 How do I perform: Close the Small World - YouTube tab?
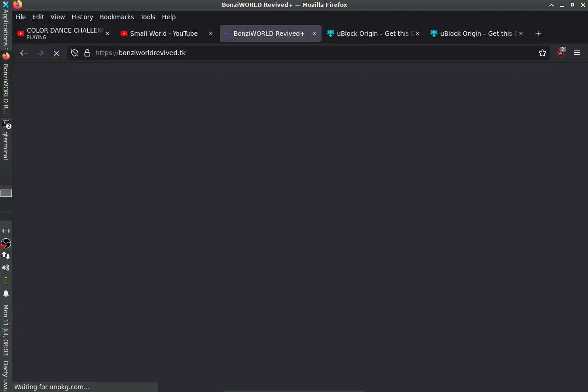point(211,34)
